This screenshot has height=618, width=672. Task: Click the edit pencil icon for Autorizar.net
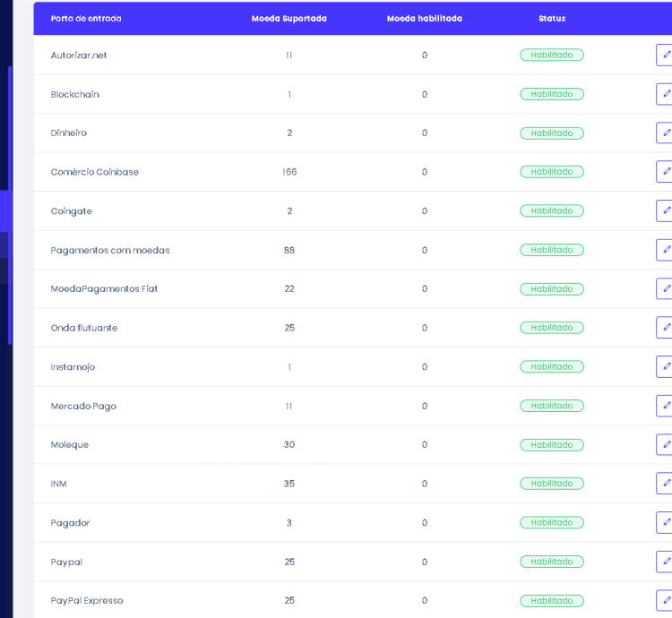point(665,55)
